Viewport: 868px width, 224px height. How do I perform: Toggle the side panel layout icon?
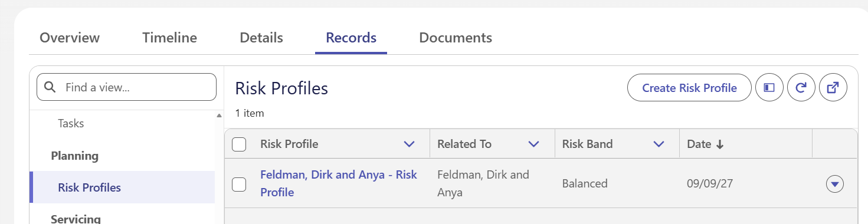pos(769,88)
